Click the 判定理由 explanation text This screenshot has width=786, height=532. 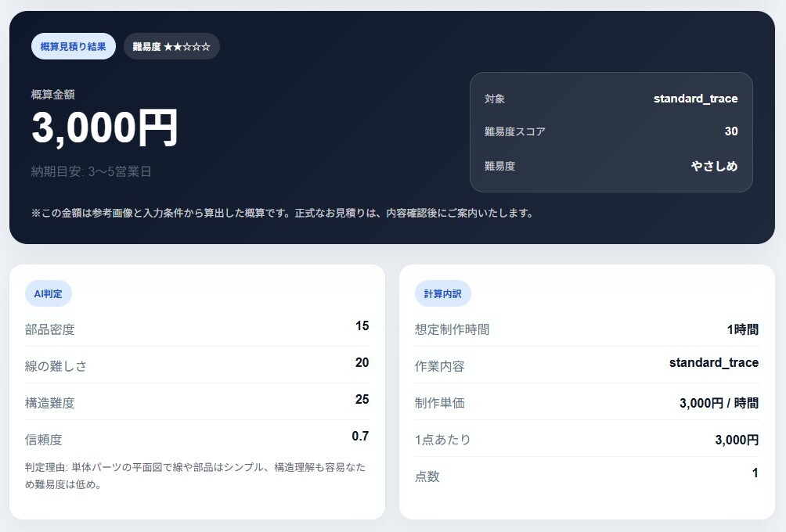[196, 476]
